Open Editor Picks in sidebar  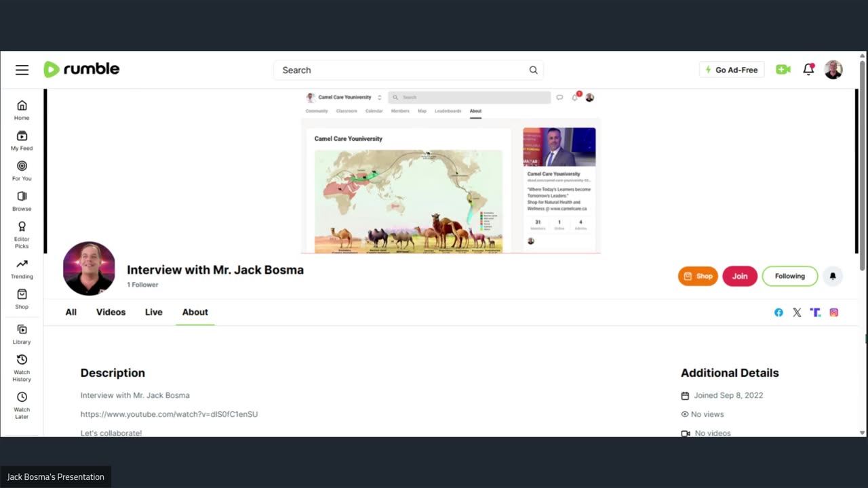click(22, 235)
